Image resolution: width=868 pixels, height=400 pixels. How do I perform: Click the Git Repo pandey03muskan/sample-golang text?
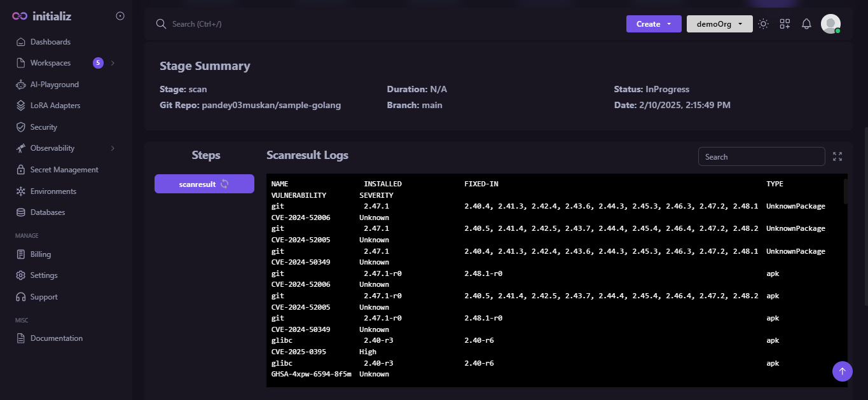click(251, 105)
